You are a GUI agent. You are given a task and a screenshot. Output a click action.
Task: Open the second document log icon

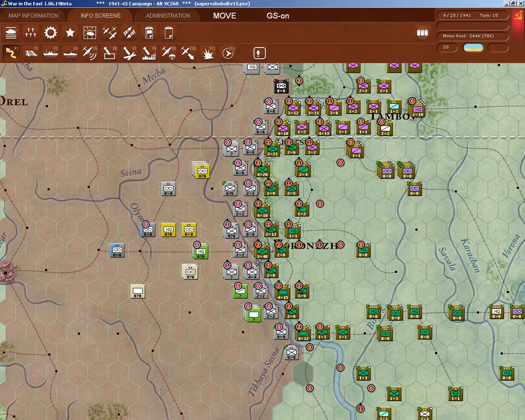(169, 32)
